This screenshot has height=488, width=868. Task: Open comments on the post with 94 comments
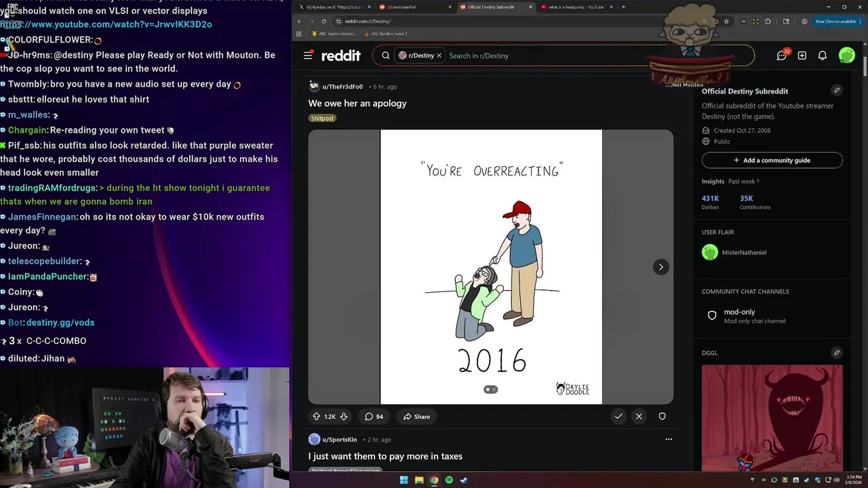374,417
